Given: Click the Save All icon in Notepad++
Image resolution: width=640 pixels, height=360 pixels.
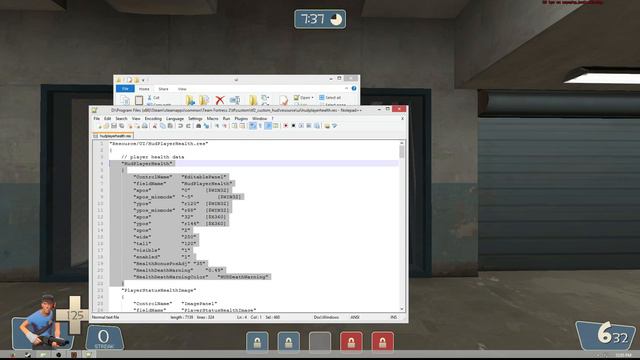Looking at the screenshot, I should click(x=122, y=126).
